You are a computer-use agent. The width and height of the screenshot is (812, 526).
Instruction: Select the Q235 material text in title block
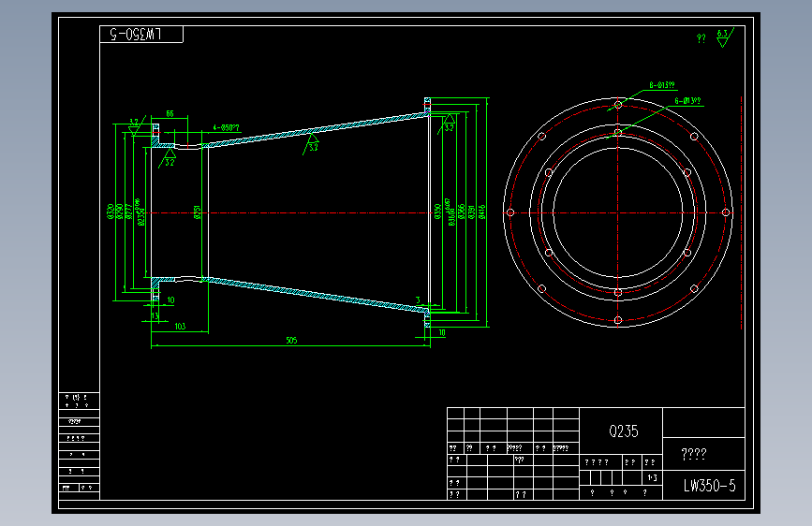(x=624, y=431)
